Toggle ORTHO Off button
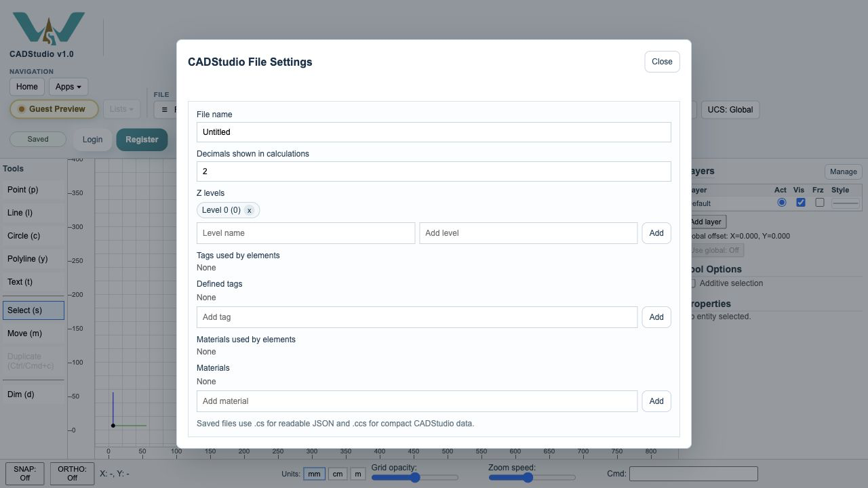The image size is (868, 488). (x=73, y=473)
